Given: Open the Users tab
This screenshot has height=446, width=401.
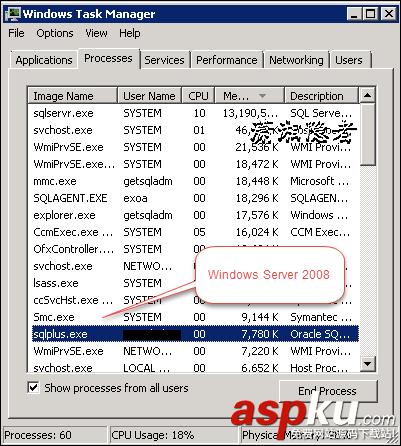Looking at the screenshot, I should pos(349,60).
